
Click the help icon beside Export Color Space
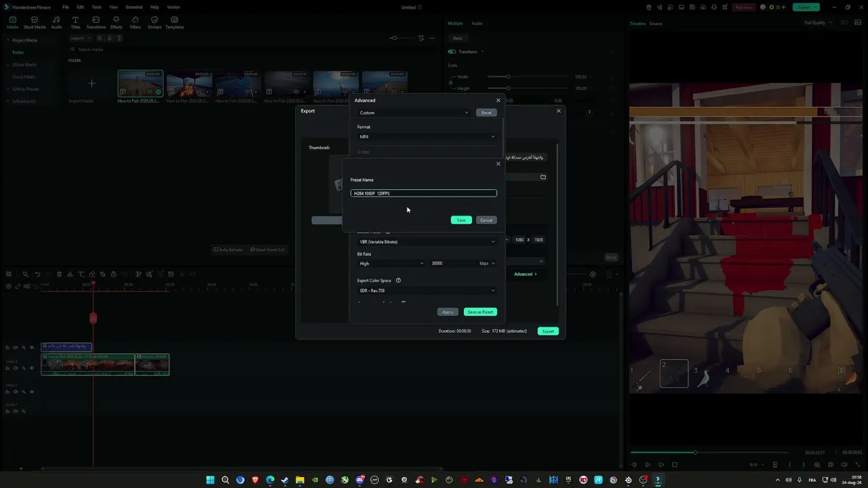(x=398, y=281)
